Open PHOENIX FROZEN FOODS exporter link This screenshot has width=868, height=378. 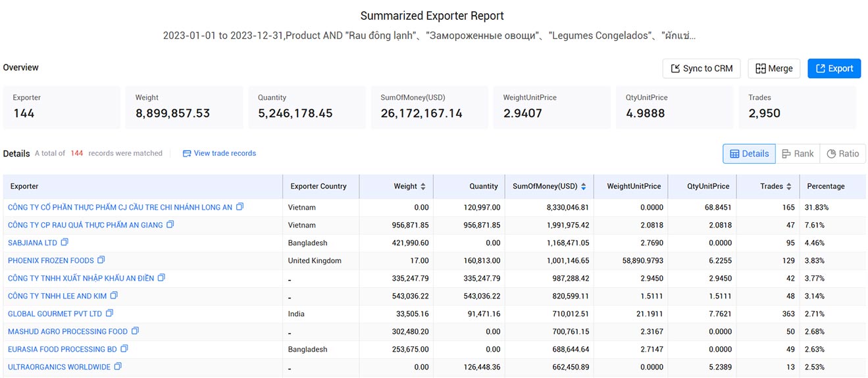tap(51, 261)
